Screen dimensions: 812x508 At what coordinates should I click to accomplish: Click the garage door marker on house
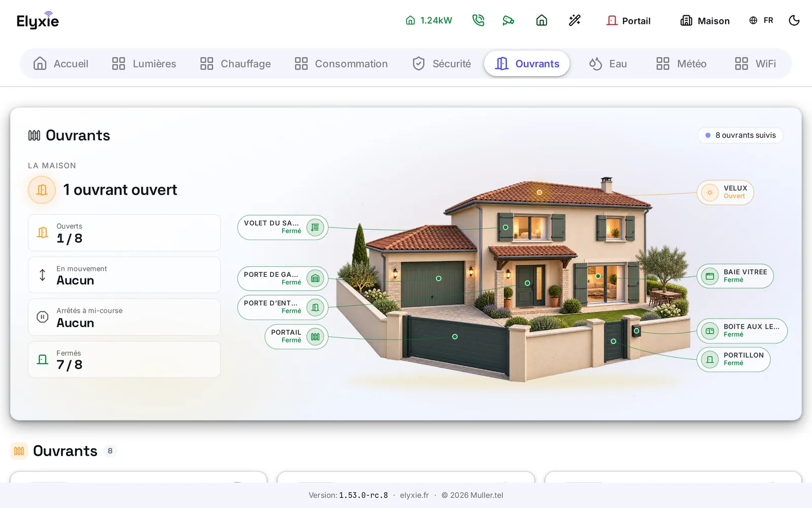[x=438, y=278]
